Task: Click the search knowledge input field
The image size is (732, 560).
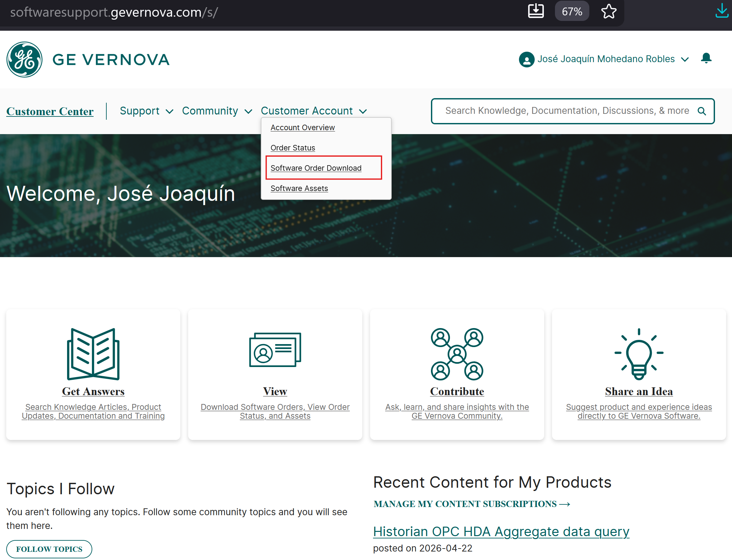Action: click(567, 111)
